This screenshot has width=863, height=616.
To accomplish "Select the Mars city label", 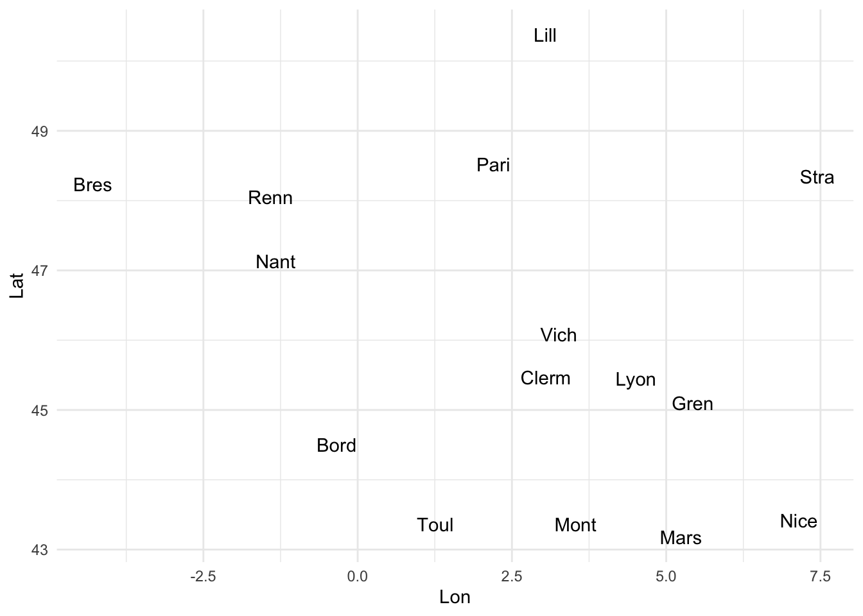I will tap(681, 538).
